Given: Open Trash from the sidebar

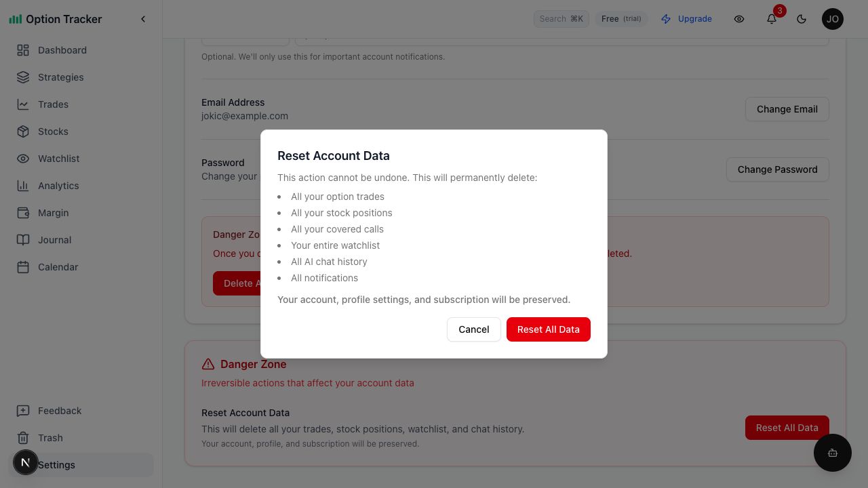Looking at the screenshot, I should point(50,438).
